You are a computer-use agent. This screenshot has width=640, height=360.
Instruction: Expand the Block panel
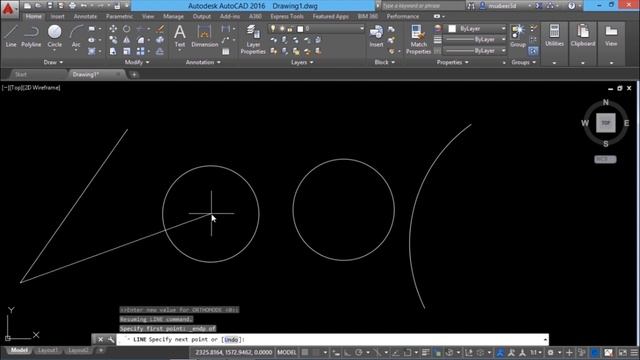[384, 62]
